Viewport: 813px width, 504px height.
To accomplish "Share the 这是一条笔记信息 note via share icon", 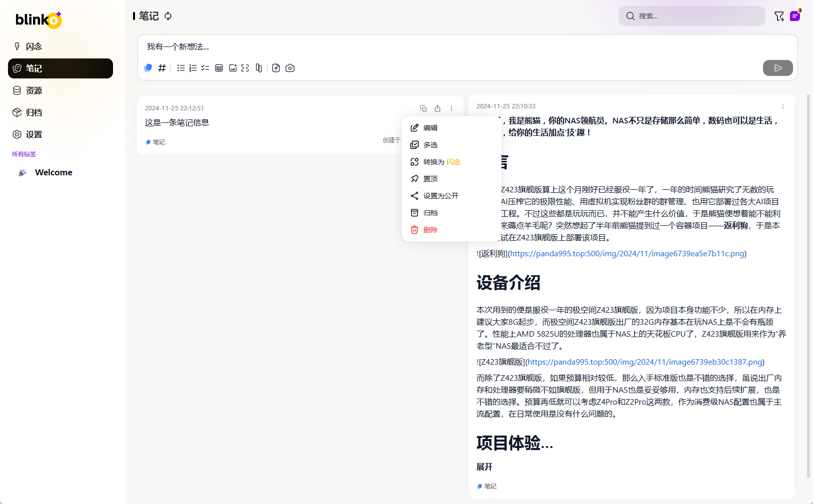I will coord(437,108).
